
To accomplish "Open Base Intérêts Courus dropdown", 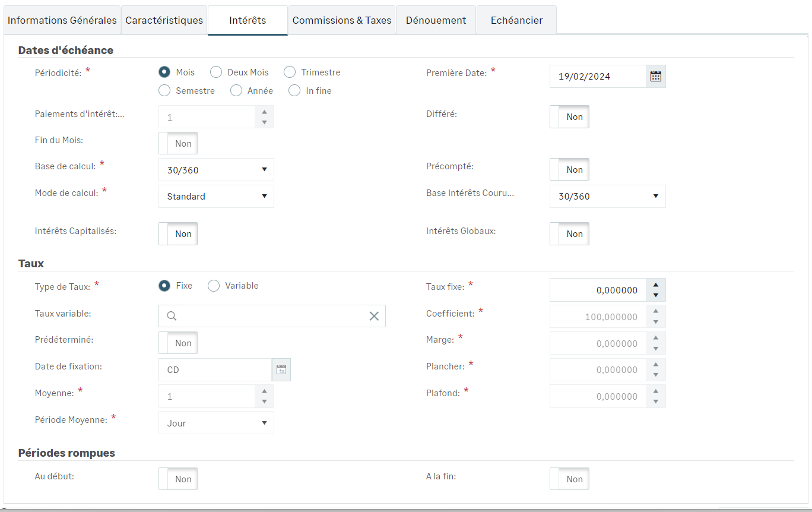I will point(607,196).
